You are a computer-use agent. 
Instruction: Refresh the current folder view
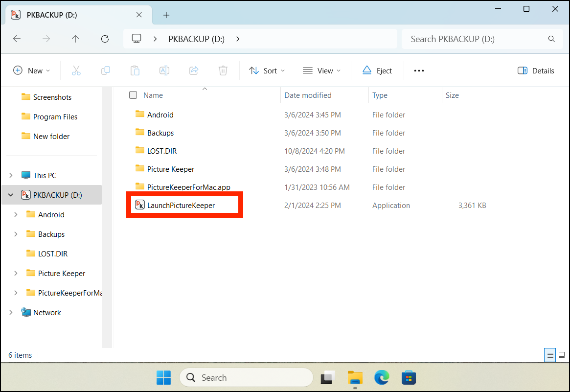coord(105,39)
